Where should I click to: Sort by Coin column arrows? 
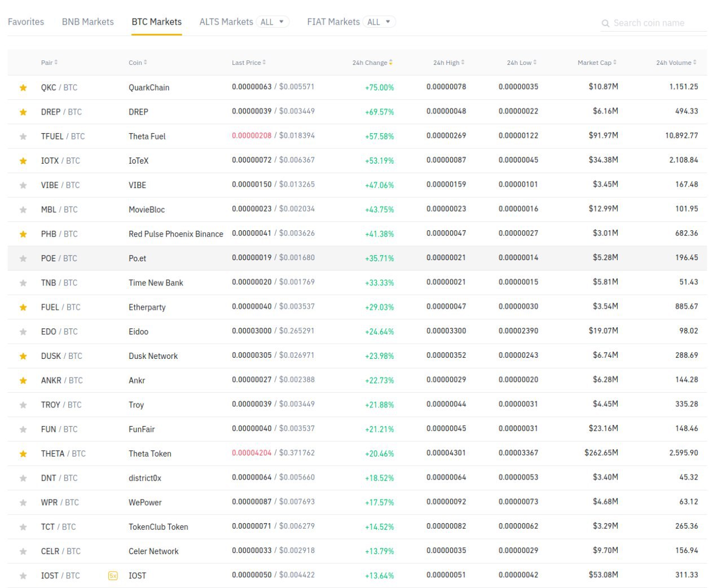[146, 63]
